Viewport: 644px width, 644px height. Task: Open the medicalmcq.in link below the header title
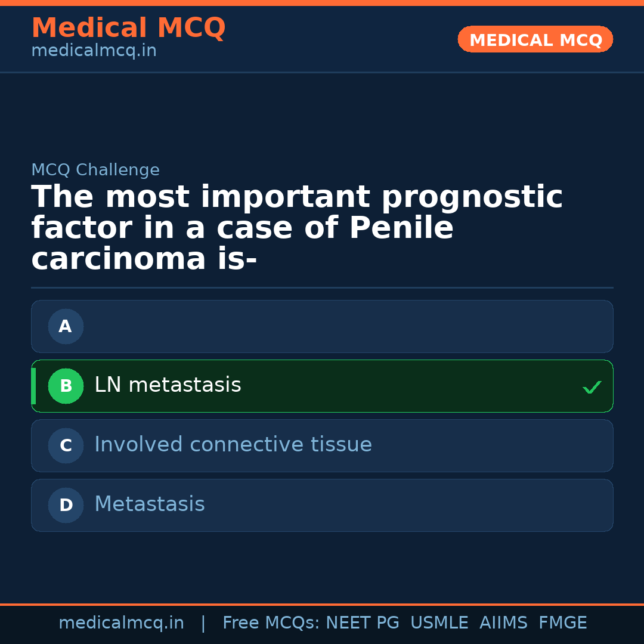94,51
